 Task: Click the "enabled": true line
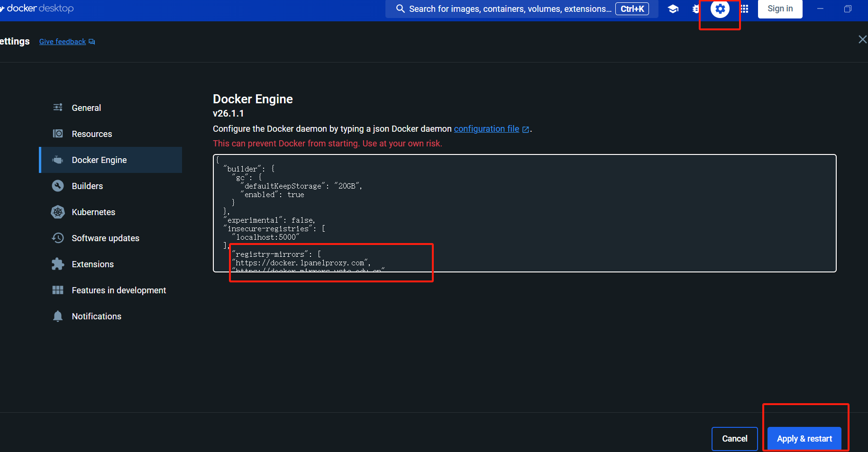pyautogui.click(x=273, y=195)
